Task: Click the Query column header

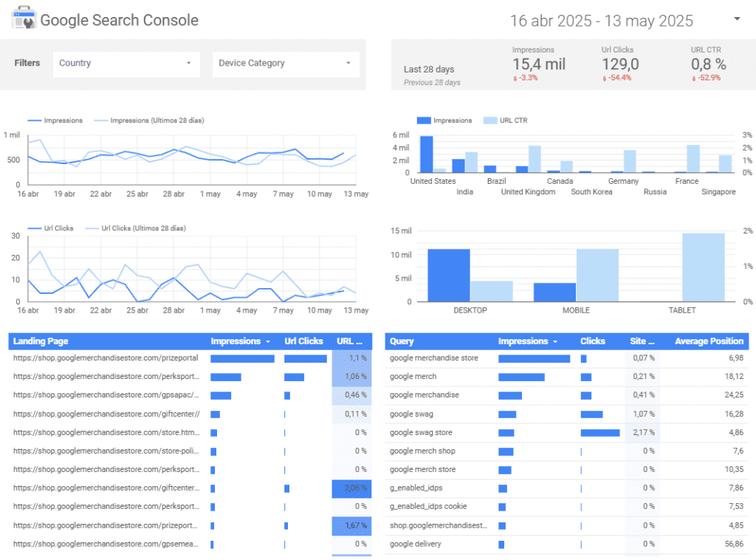Action: [402, 341]
